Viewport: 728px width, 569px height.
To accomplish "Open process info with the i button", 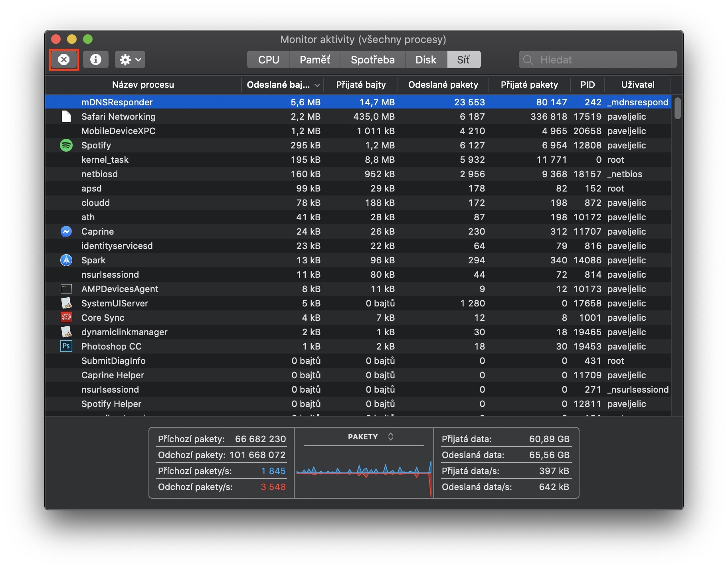I will [95, 60].
